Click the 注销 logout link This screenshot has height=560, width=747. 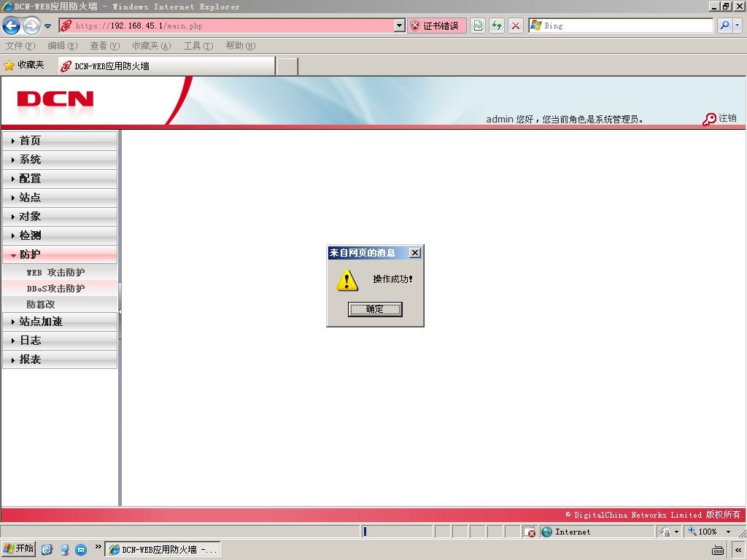click(x=727, y=118)
